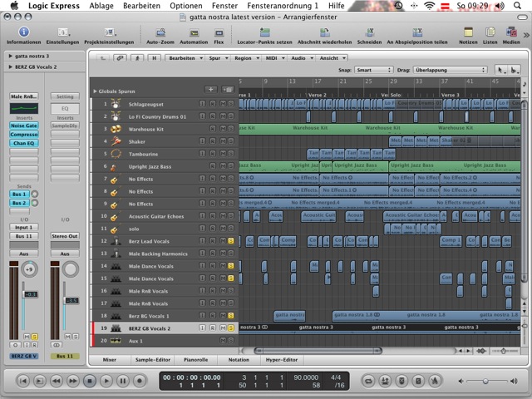Click Locator-Punkte setzen icon
Viewport: 532px width, 399px height.
[x=264, y=32]
